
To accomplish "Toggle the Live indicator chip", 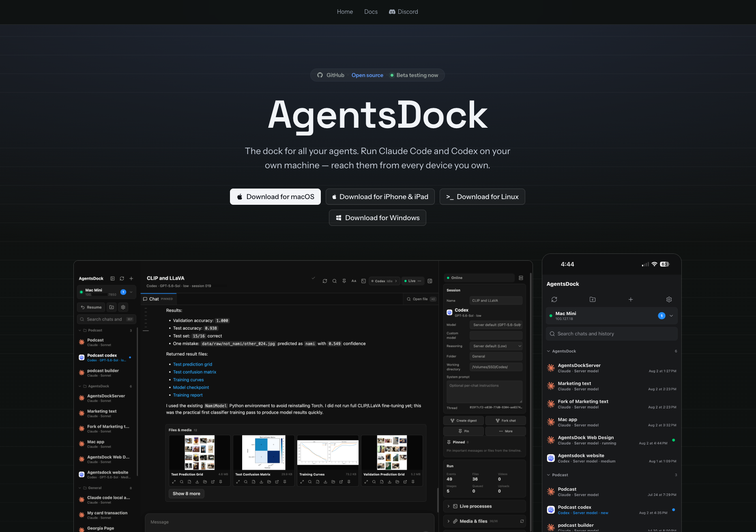I will (x=413, y=281).
